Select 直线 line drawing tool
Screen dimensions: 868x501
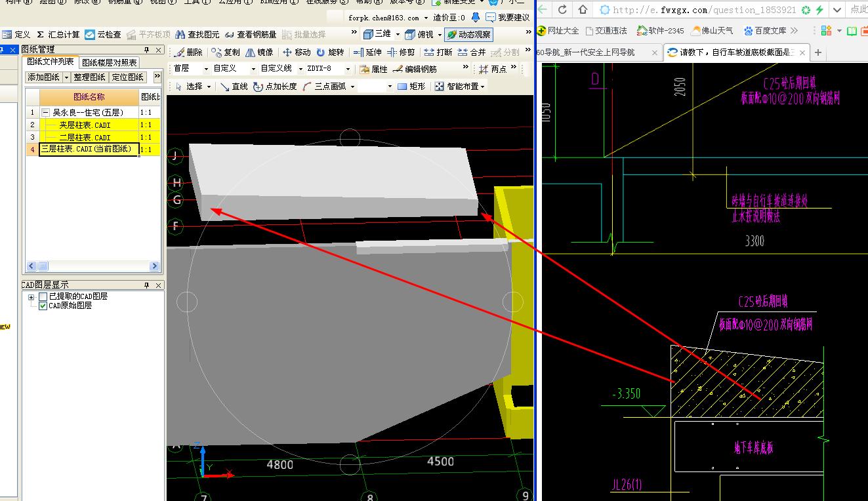pos(234,87)
